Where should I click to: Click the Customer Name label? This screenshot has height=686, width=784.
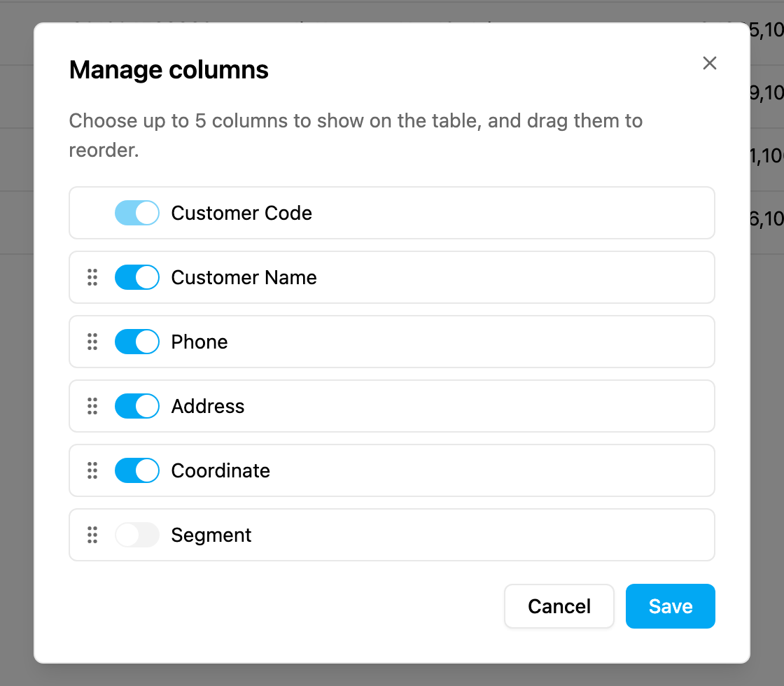244,277
